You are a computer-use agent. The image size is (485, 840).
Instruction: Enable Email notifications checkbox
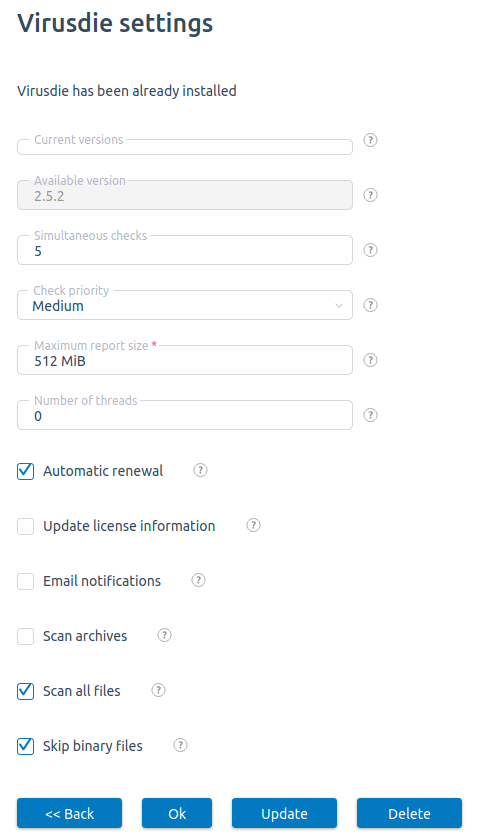coord(25,581)
